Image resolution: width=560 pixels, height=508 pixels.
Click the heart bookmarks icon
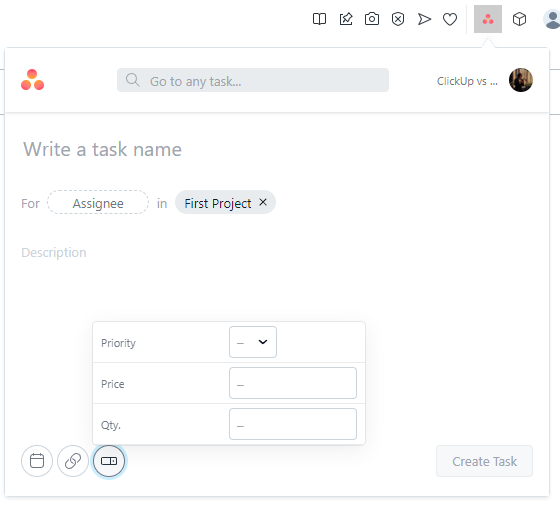click(x=450, y=19)
